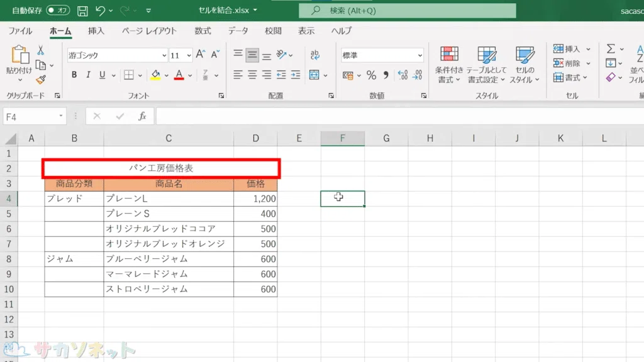Decrease the indent
644x362 pixels.
point(281,75)
